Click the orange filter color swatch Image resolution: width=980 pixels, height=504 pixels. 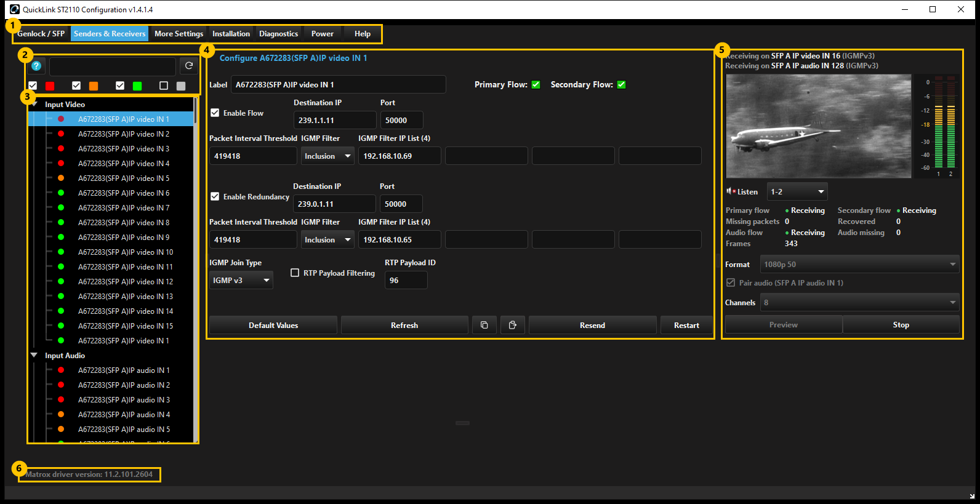tap(94, 86)
